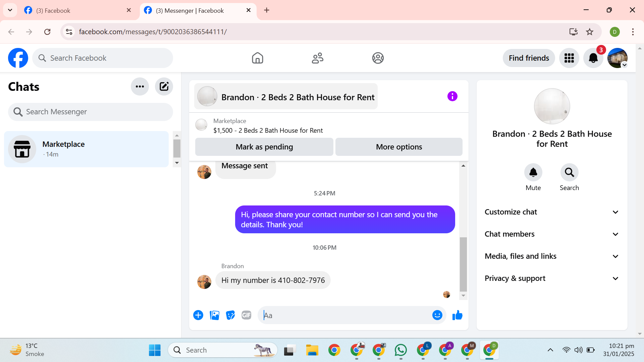Click the More options button
644x362 pixels.
coord(399,147)
